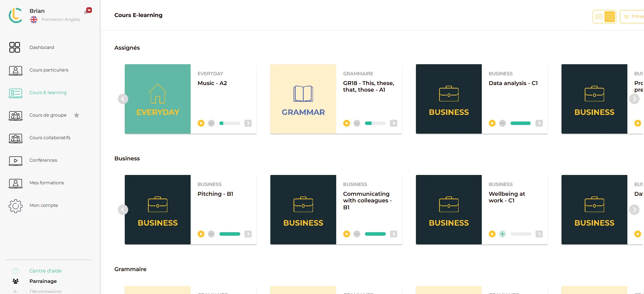Show previous Business courses
The image size is (644, 294).
tap(123, 210)
